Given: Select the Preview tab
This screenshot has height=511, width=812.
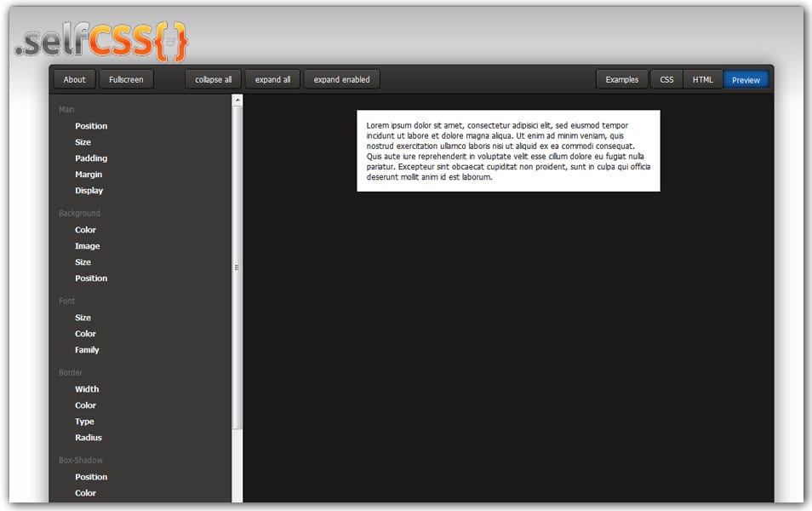Looking at the screenshot, I should coord(746,79).
